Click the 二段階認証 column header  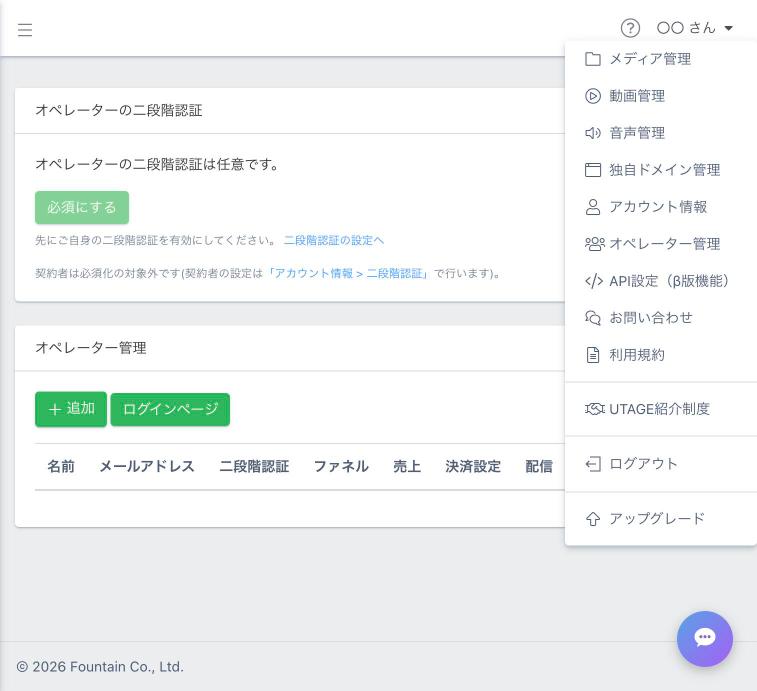(x=254, y=466)
